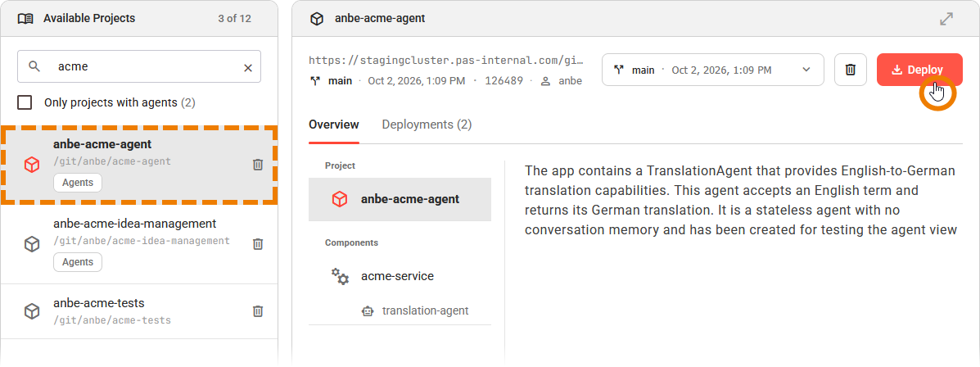Click the /git/anbe/acme-tests path text
The height and width of the screenshot is (367, 980).
[112, 320]
